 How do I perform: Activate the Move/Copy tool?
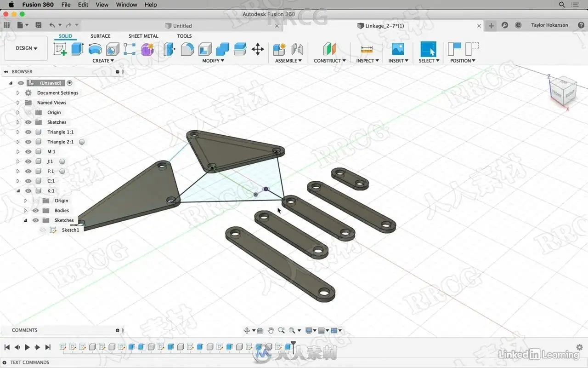pos(258,49)
